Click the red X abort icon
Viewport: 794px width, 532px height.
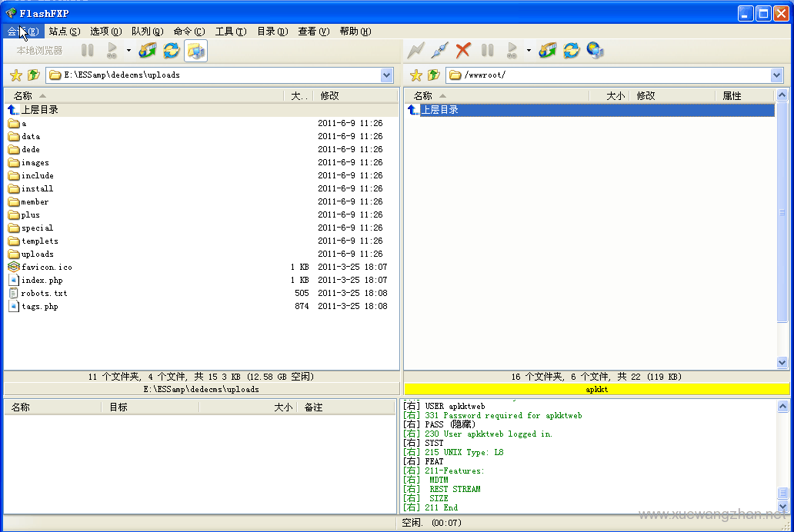[x=463, y=51]
